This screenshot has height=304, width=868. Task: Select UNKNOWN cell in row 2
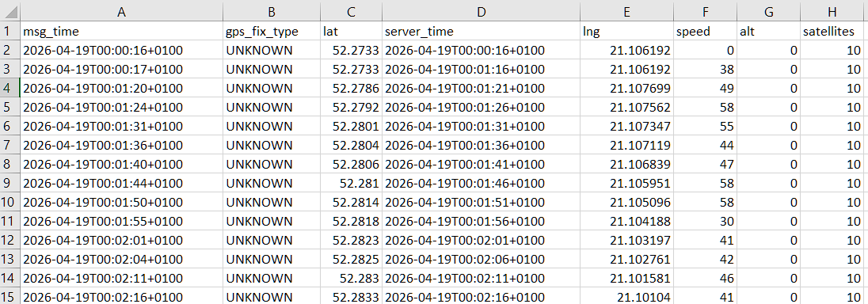pos(271,51)
